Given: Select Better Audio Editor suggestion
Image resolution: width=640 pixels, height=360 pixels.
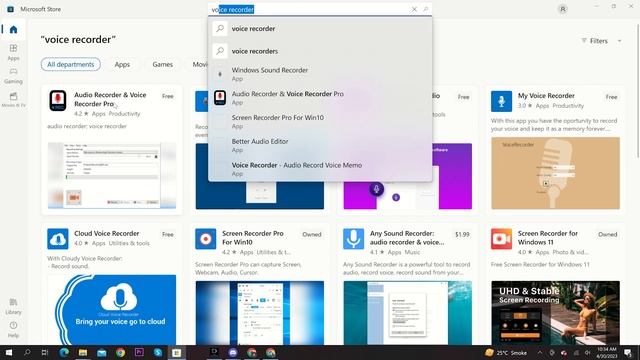Looking at the screenshot, I should pos(320,145).
